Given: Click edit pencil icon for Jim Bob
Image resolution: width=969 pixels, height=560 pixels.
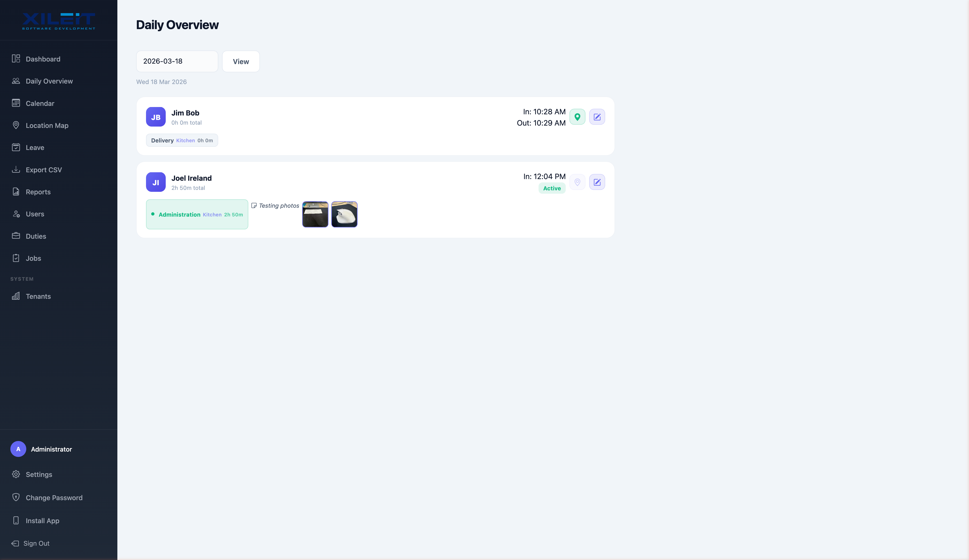Looking at the screenshot, I should tap(597, 117).
